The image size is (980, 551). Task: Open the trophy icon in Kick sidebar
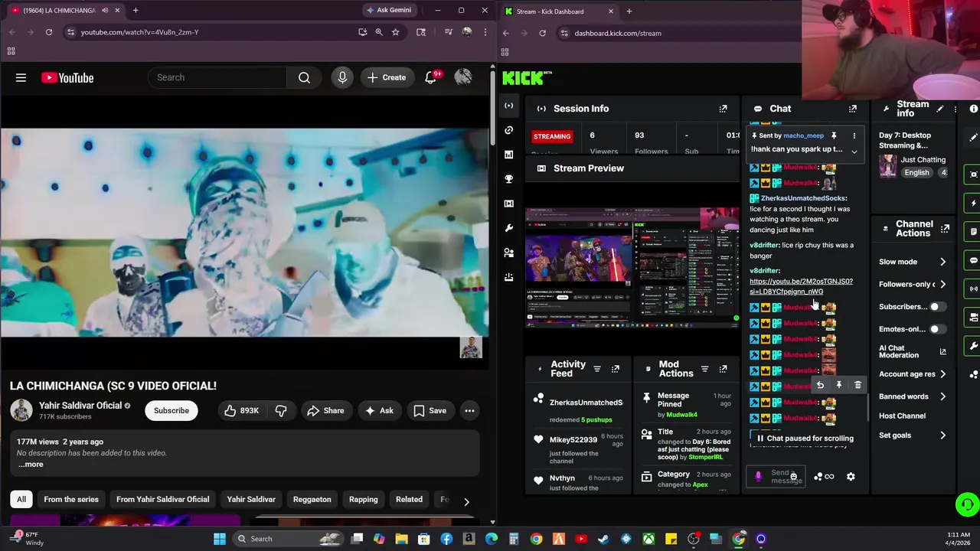click(x=508, y=179)
